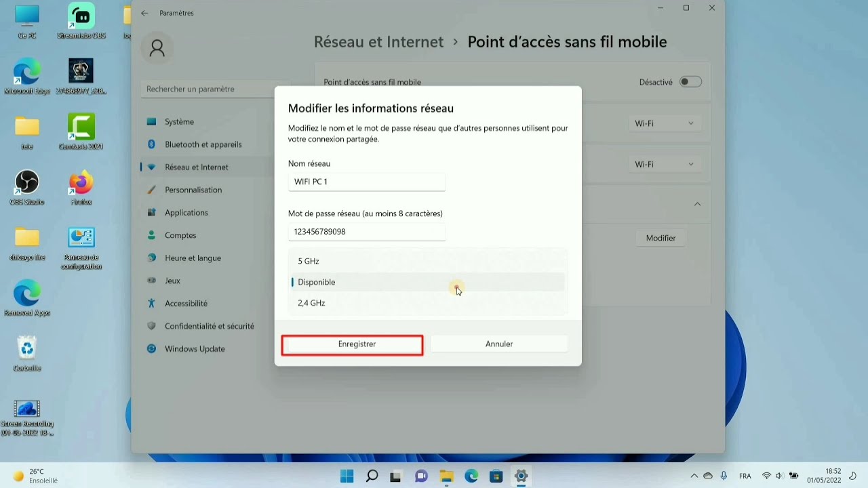
Task: Edit the Nom réseau field
Action: point(367,182)
